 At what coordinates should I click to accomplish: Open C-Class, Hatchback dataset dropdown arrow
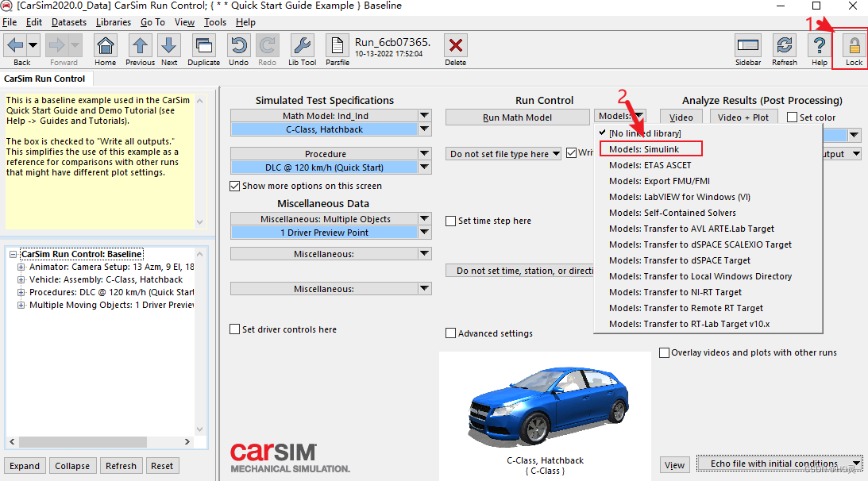(425, 129)
